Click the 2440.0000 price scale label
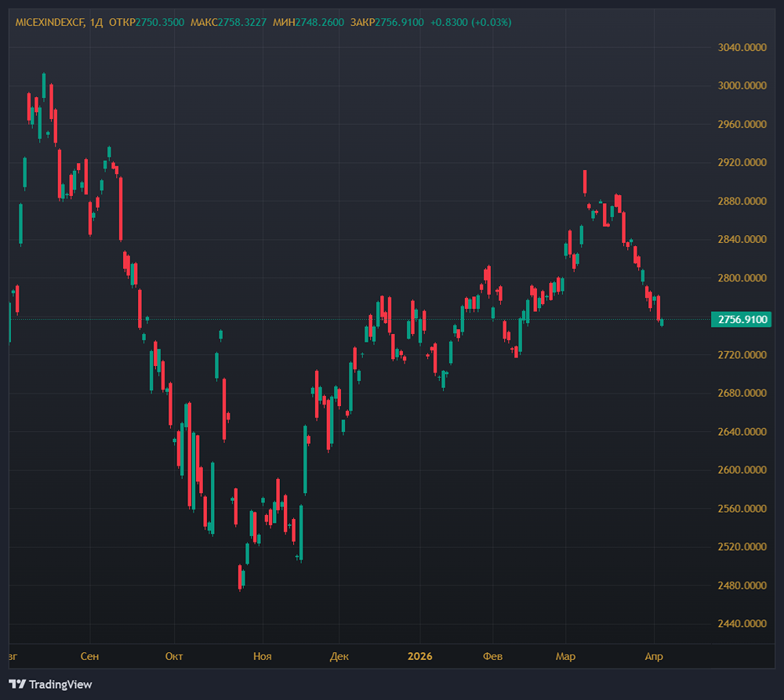 (742, 624)
